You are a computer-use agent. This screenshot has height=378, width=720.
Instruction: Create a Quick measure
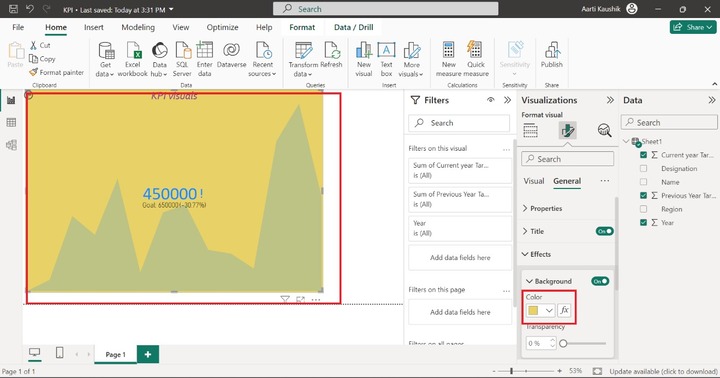(476, 59)
